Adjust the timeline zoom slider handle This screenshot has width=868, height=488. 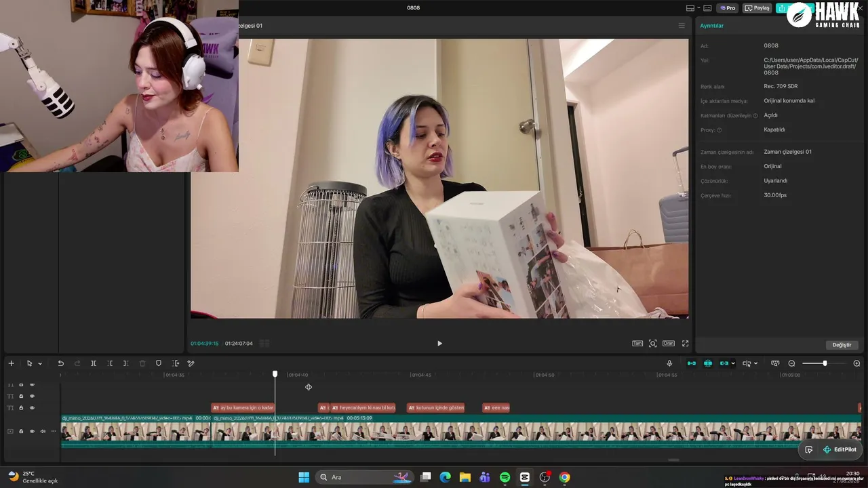point(825,363)
